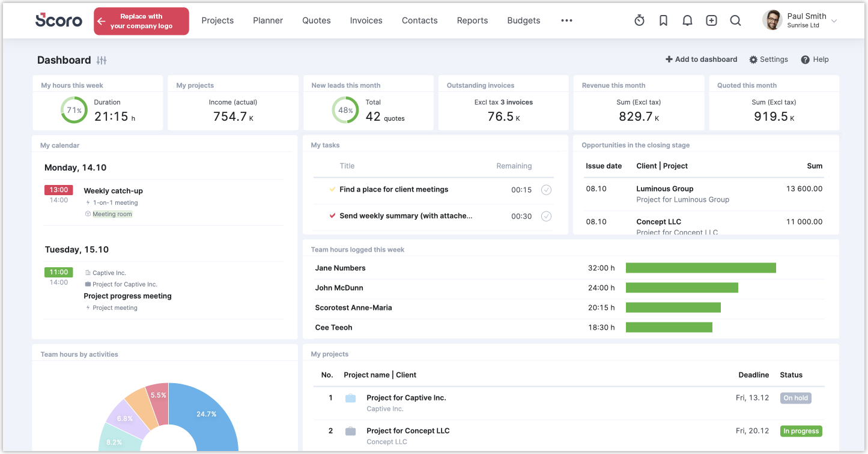The image size is (868, 454).
Task: Click Add to dashboard
Action: click(x=701, y=59)
